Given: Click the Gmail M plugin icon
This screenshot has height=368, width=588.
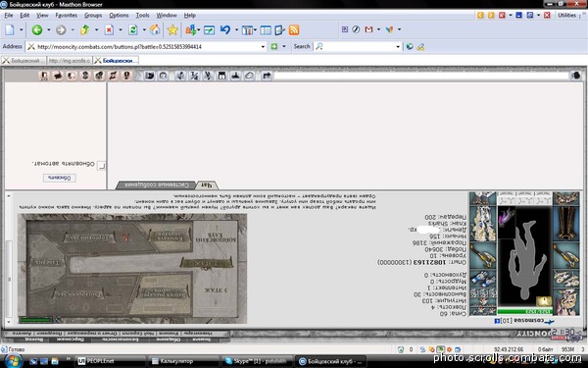Looking at the screenshot, I should pos(368,29).
